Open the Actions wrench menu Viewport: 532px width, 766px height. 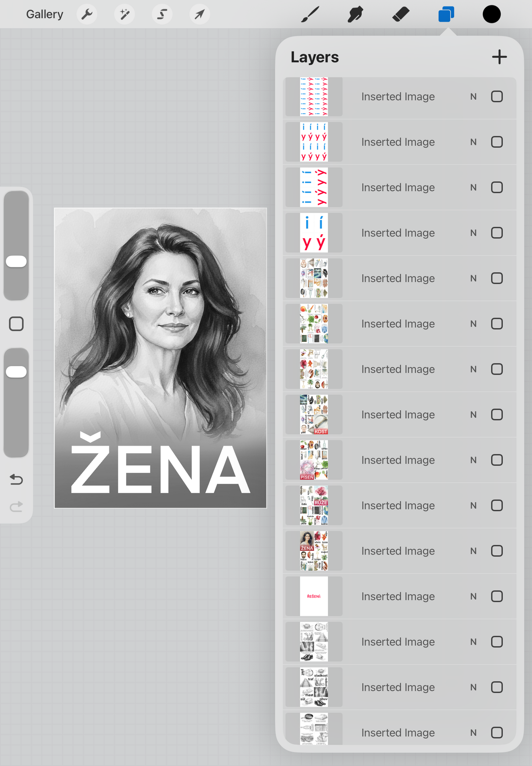87,15
